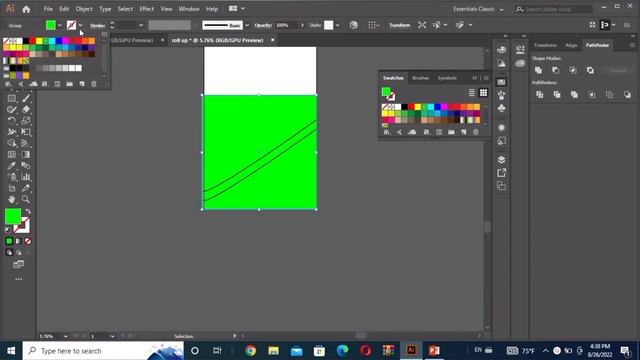Image resolution: width=640 pixels, height=360 pixels.
Task: Click the Merge pathfinder icon
Action: pos(574,95)
